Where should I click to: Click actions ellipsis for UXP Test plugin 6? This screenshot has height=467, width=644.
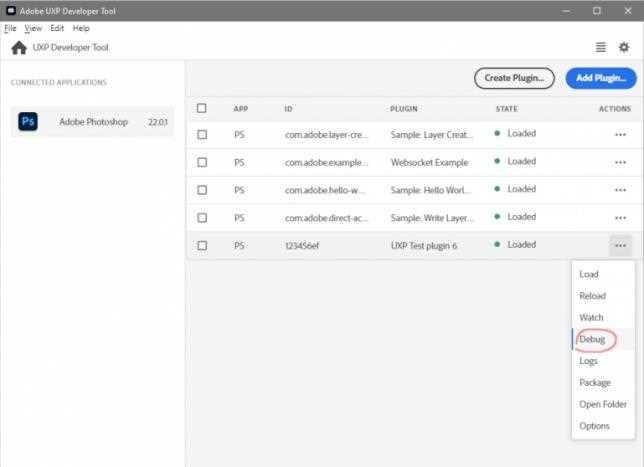click(x=620, y=246)
